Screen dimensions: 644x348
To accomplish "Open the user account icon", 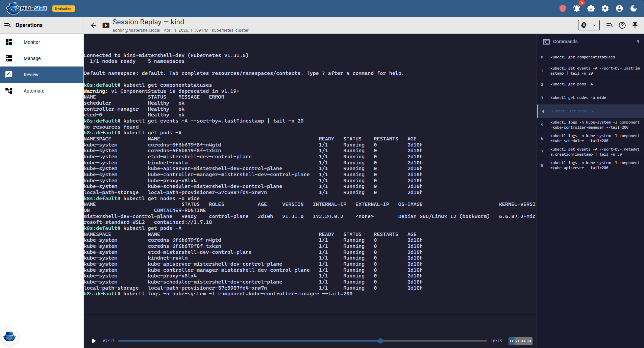I will click(619, 8).
